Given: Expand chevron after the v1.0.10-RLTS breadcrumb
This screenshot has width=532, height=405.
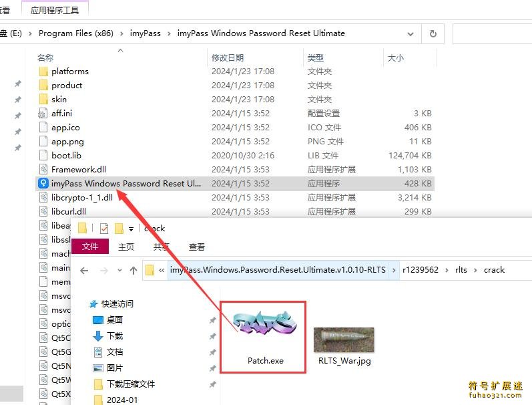Looking at the screenshot, I should (394, 270).
